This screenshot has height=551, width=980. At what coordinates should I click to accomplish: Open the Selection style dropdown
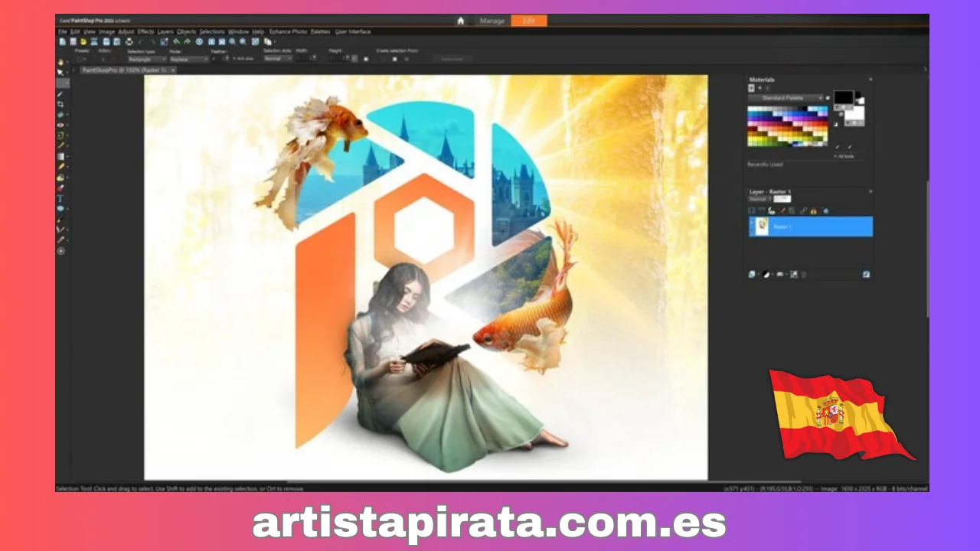(x=278, y=59)
